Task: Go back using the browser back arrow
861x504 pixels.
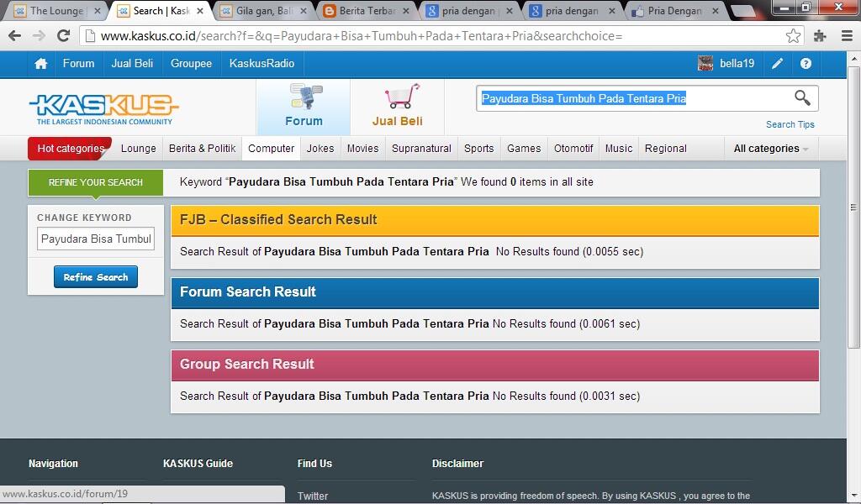Action: pos(15,36)
